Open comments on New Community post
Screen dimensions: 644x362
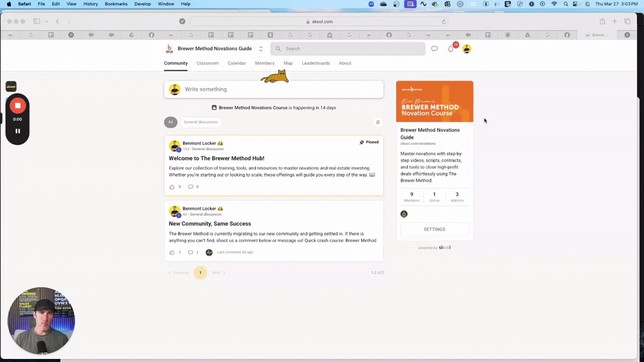191,253
